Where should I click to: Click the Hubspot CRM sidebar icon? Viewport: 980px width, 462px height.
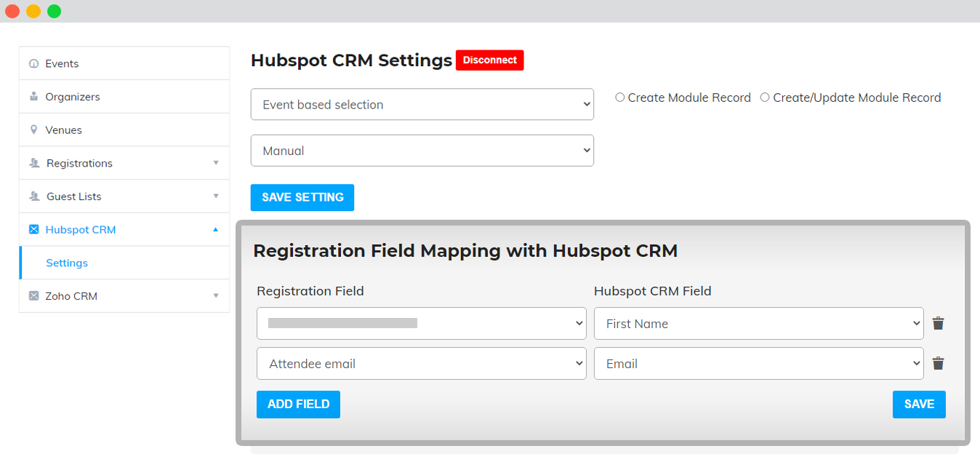(x=33, y=230)
